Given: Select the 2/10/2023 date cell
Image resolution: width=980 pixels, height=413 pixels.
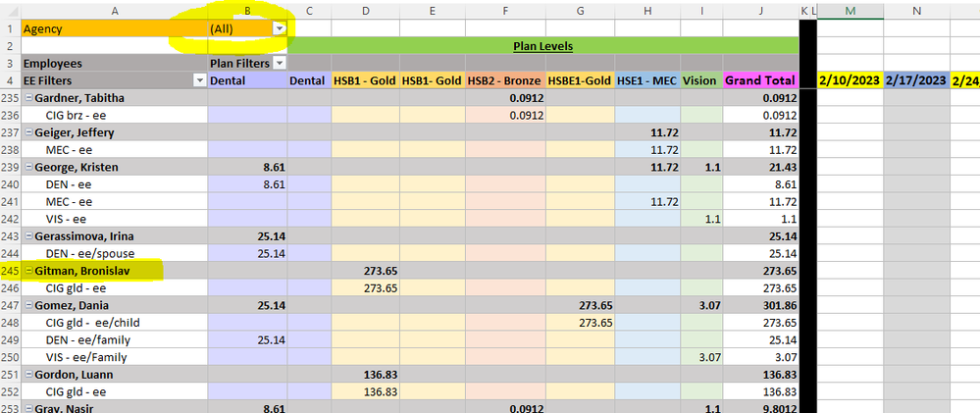Looking at the screenshot, I should [x=850, y=80].
